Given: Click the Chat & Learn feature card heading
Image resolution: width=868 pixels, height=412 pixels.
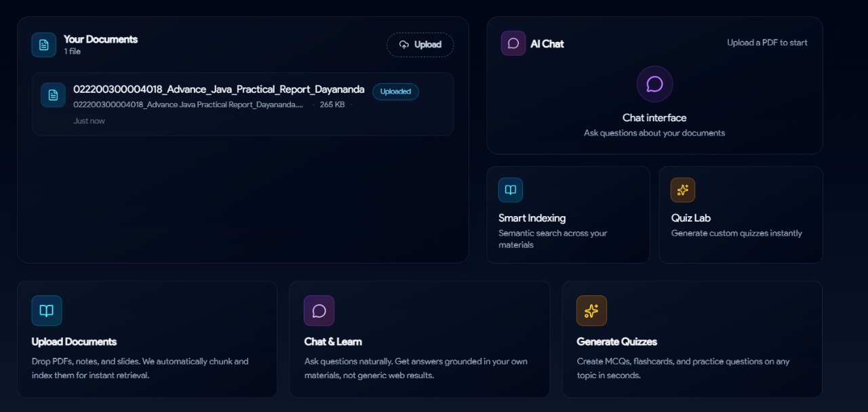Looking at the screenshot, I should click(333, 342).
